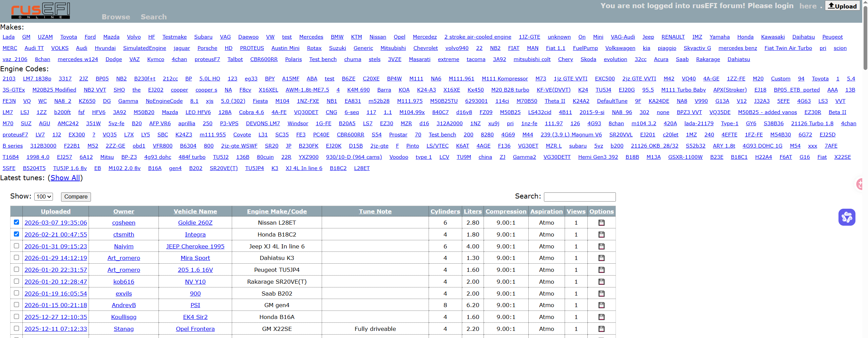Check the JEEP Cherokee 1995 row checkbox
This screenshot has height=338, width=868.
click(x=16, y=246)
